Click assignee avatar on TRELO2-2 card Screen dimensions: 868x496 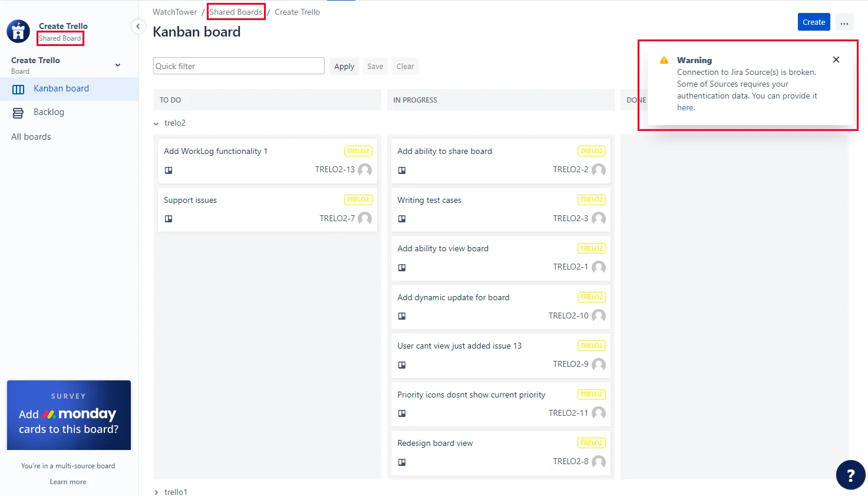point(599,170)
